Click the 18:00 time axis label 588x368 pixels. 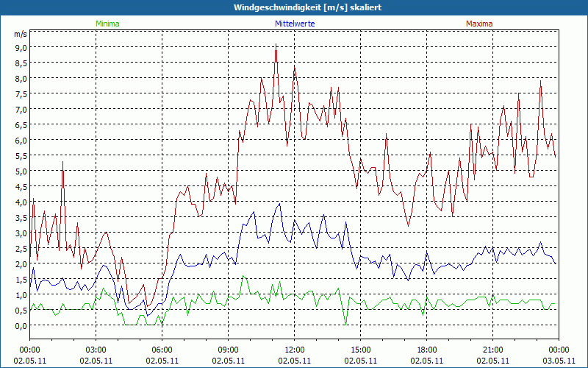click(427, 350)
